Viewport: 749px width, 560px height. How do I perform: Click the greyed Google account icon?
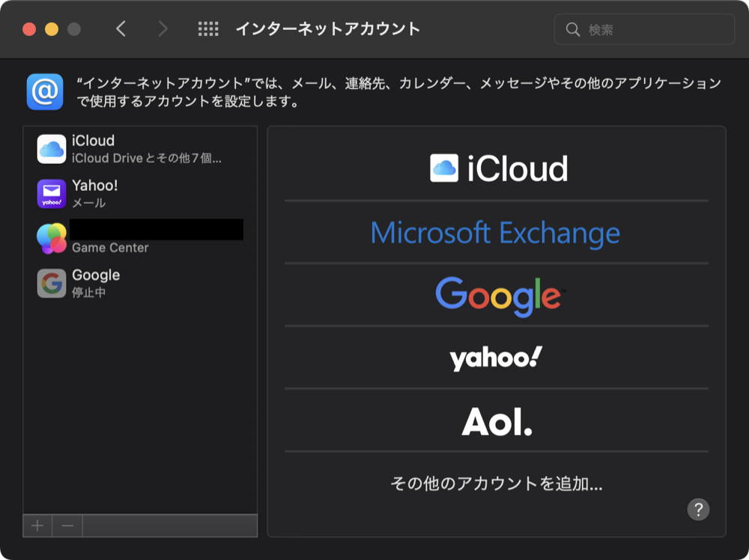(52, 284)
